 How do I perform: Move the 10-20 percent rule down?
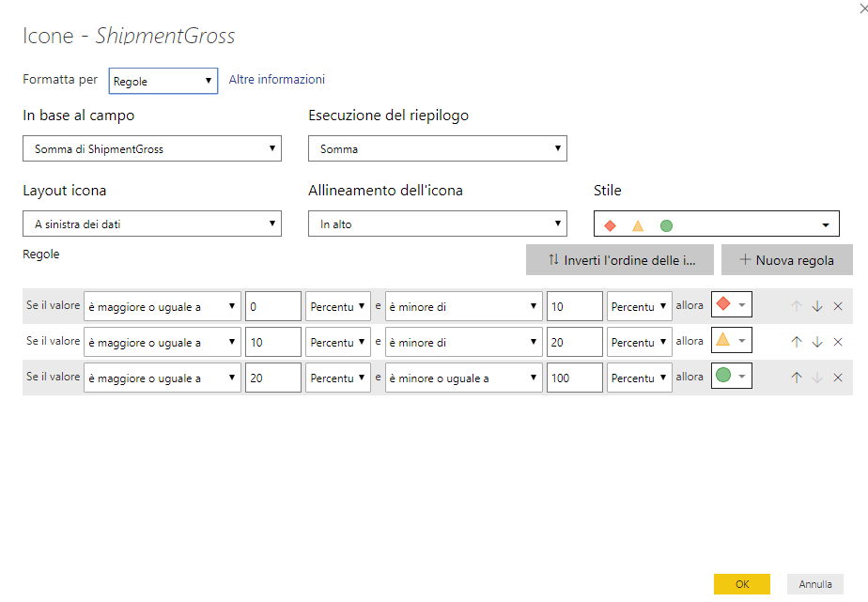[817, 342]
